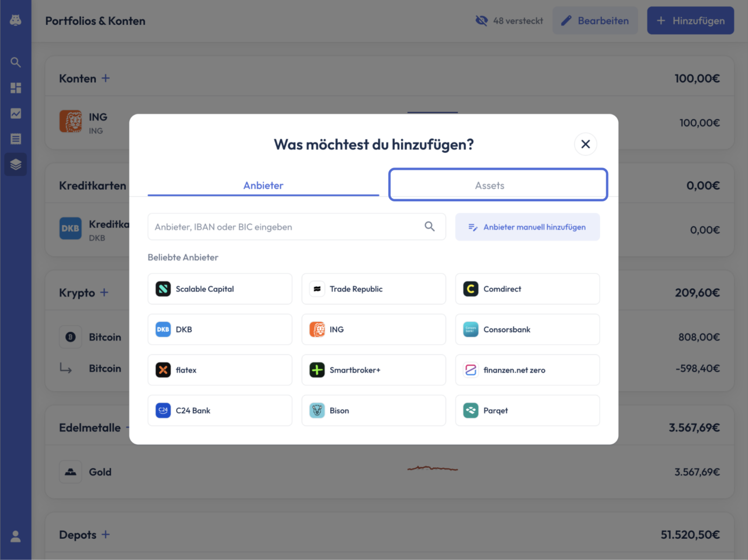Screen dimensions: 748x560
Task: Open search from the sidebar magnifier icon
Action: click(x=16, y=63)
